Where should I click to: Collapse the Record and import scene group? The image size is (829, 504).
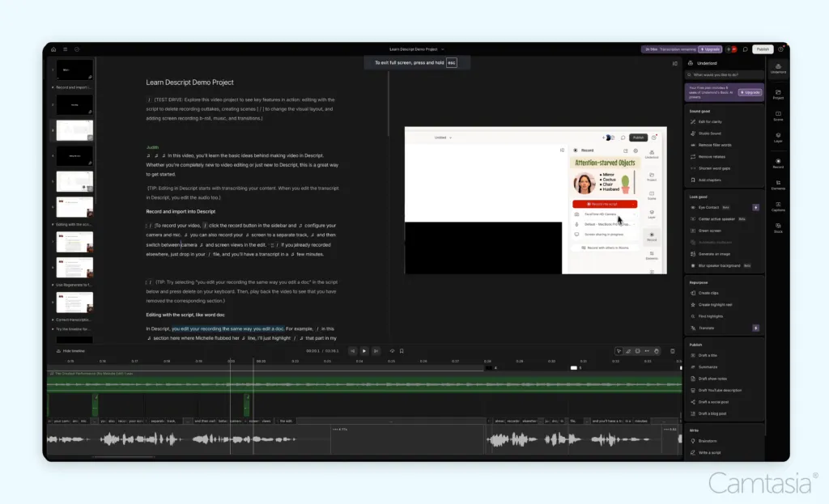click(x=53, y=87)
